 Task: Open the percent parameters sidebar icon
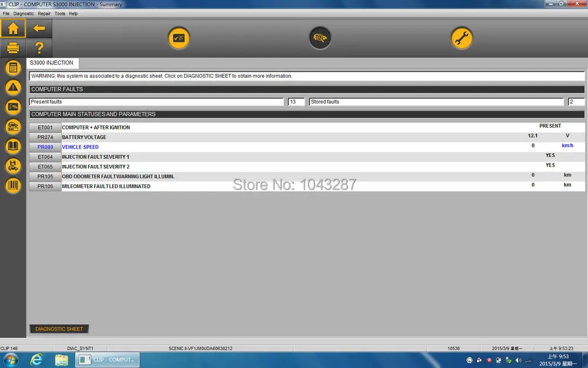point(13,107)
